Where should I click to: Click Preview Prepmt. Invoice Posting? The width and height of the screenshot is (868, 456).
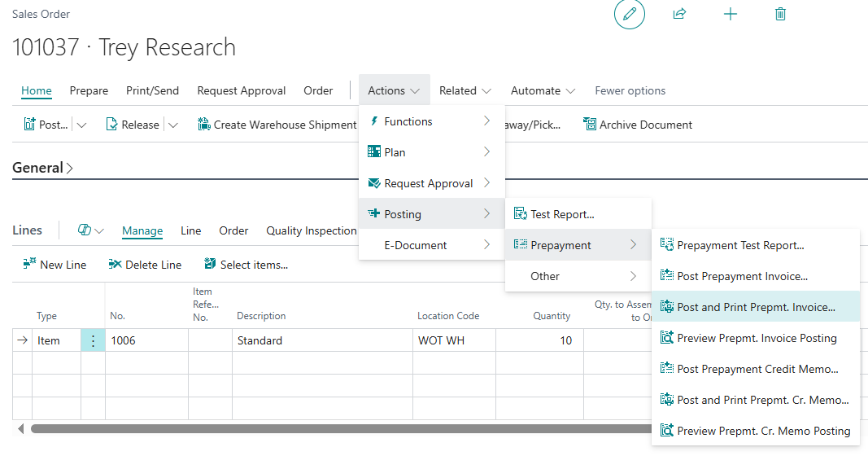(756, 338)
